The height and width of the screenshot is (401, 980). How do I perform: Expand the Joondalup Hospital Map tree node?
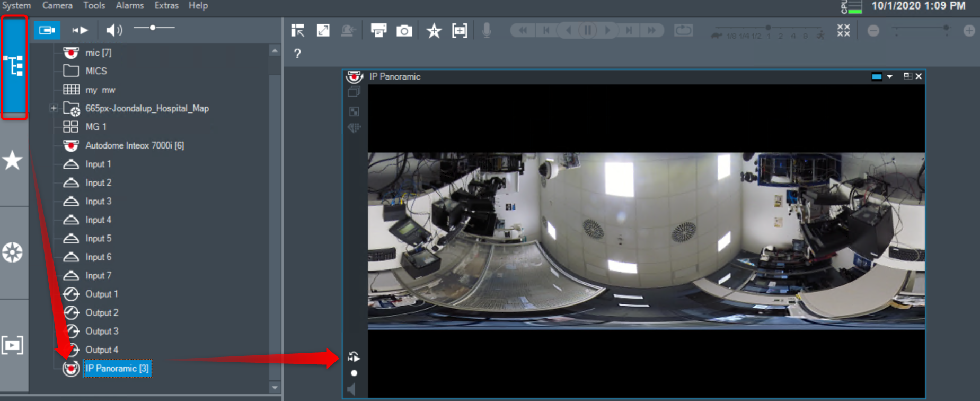tap(54, 108)
